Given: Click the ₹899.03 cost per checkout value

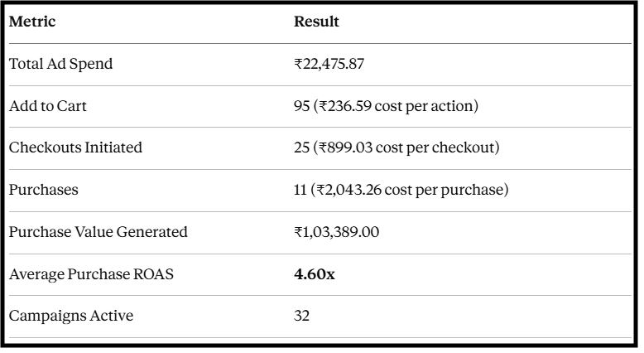Looking at the screenshot, I should (345, 147).
